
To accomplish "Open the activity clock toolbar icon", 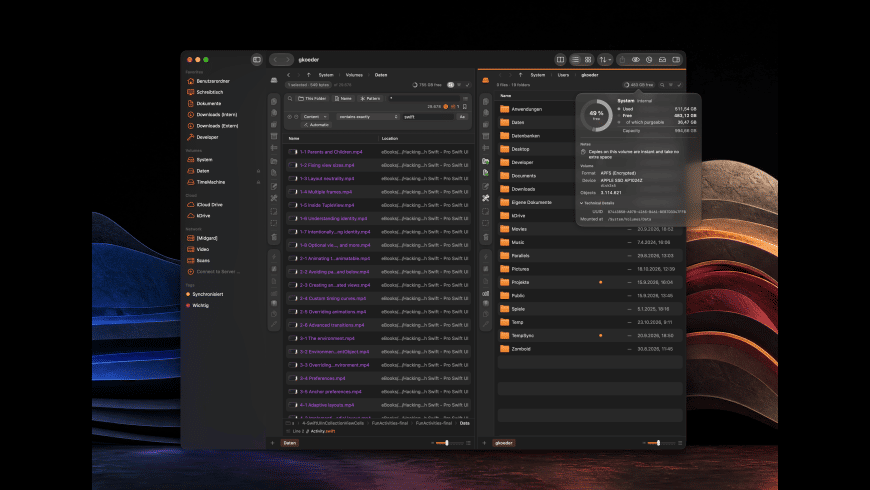I will tap(649, 59).
